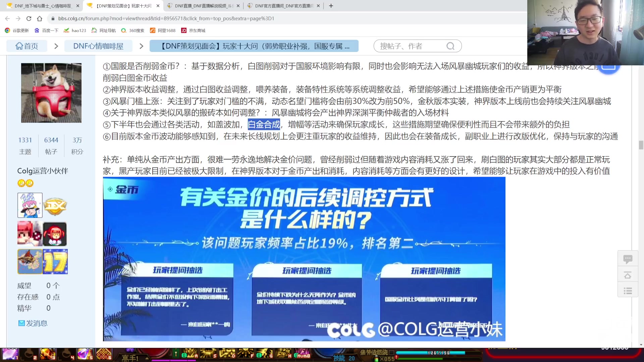
Task: Click the anime hat girl medal badge
Action: [x=30, y=205]
